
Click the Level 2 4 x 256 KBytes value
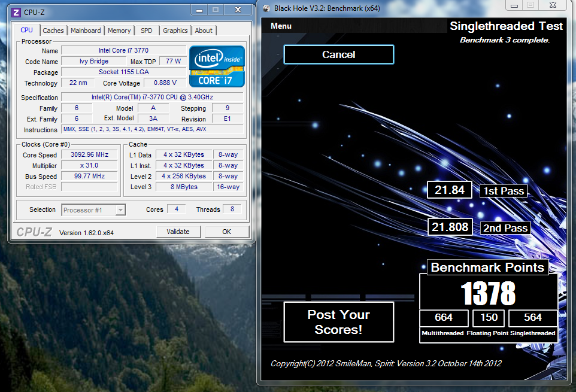click(184, 176)
